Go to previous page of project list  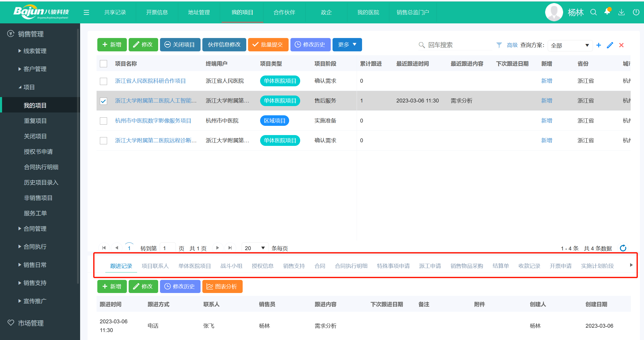click(117, 248)
